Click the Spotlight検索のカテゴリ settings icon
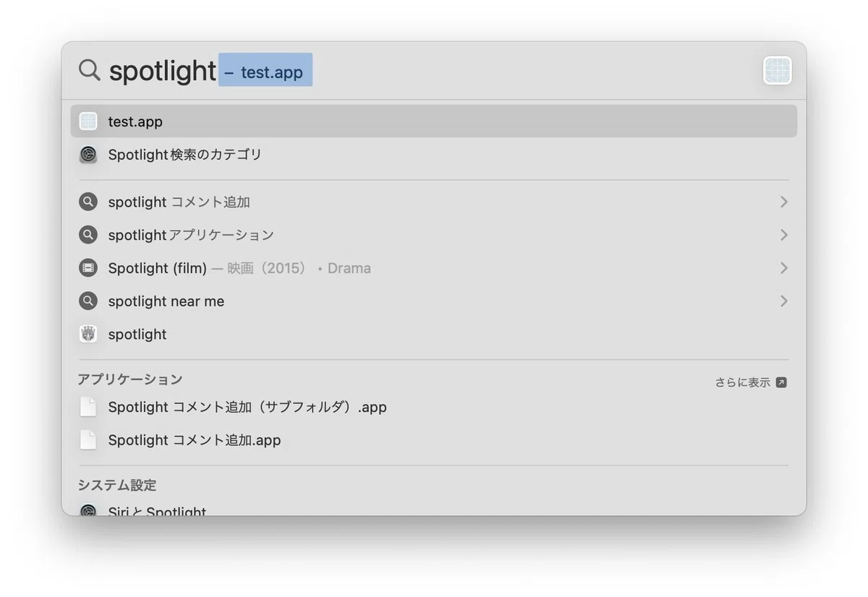868x597 pixels. tap(88, 155)
